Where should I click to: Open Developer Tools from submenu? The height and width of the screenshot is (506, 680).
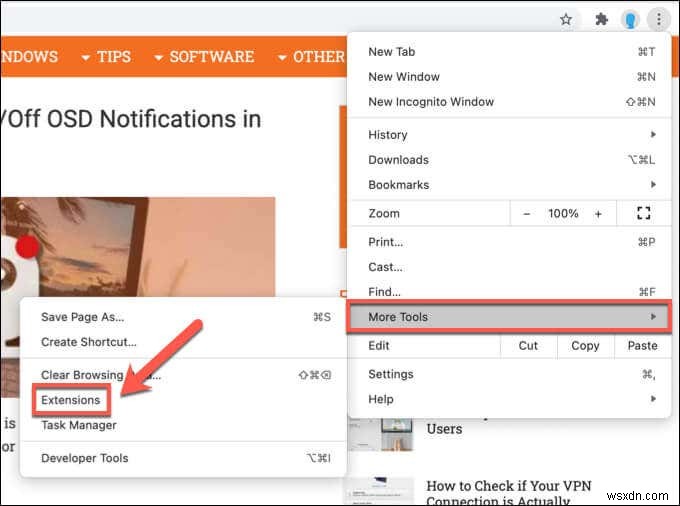184,458
